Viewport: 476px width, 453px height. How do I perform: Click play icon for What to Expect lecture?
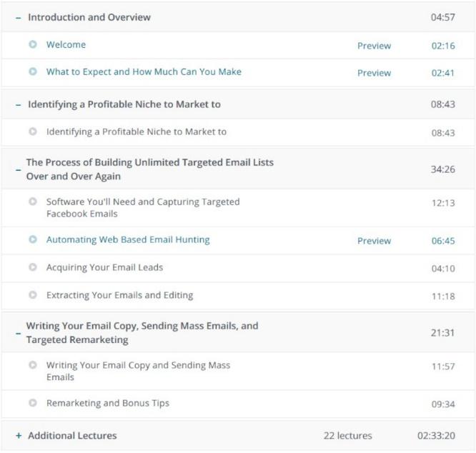point(33,71)
